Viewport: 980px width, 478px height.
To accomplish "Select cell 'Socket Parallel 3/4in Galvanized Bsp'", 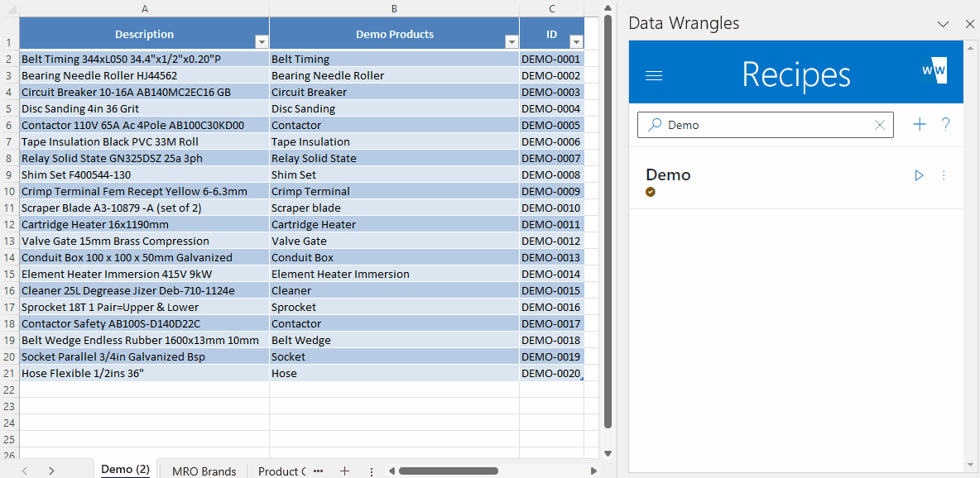I will tap(144, 356).
